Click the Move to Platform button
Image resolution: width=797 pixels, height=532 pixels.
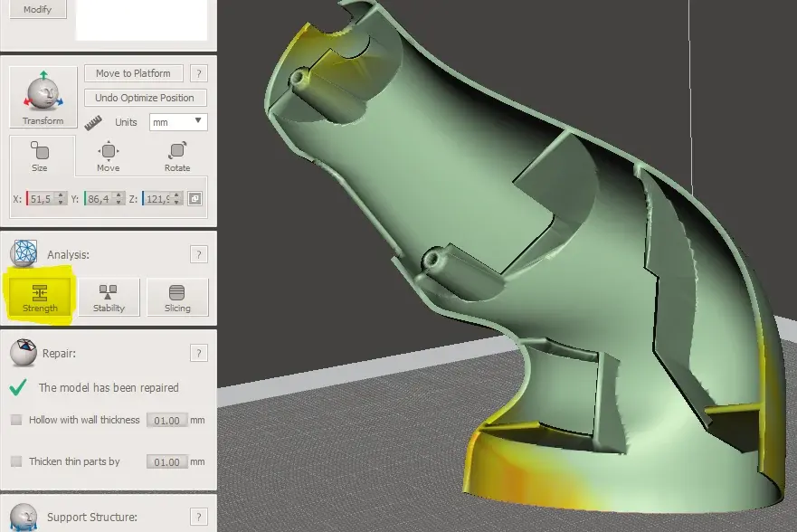coord(134,74)
